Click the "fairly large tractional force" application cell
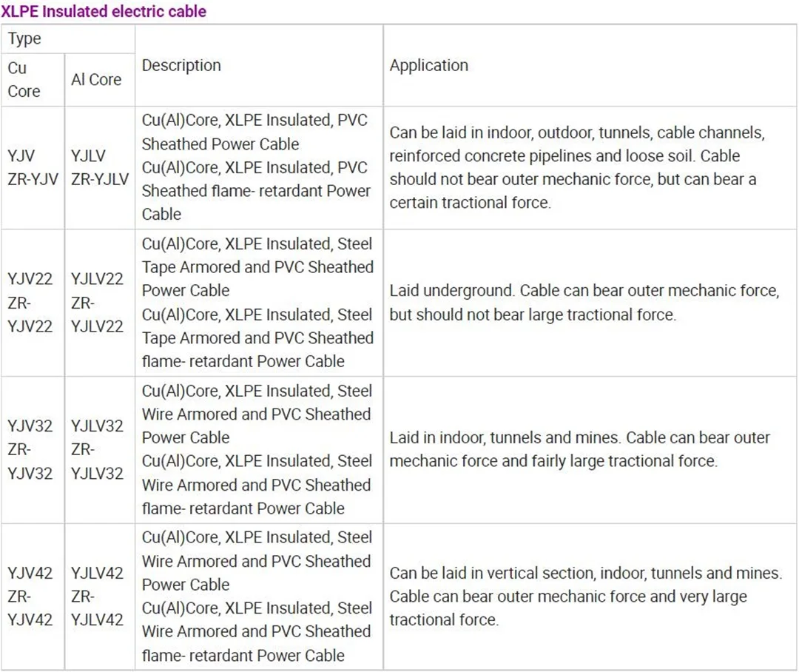799x672 pixels. 581,449
